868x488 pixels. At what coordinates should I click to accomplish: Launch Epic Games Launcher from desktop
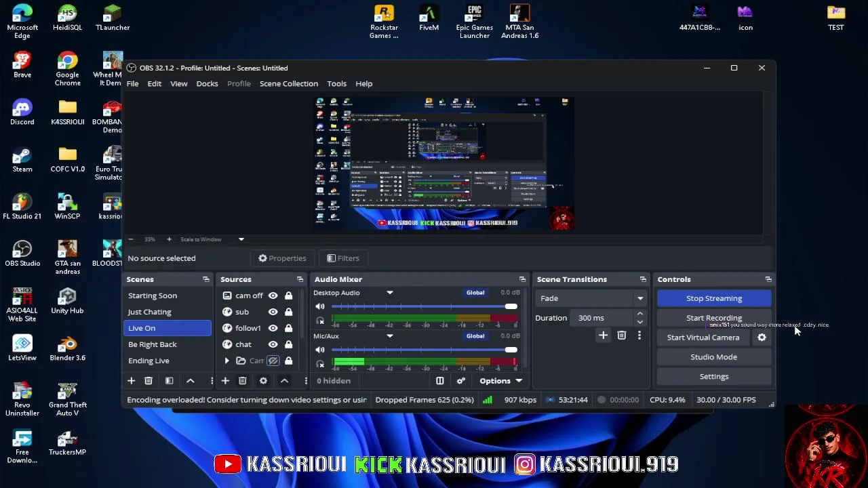click(x=474, y=22)
